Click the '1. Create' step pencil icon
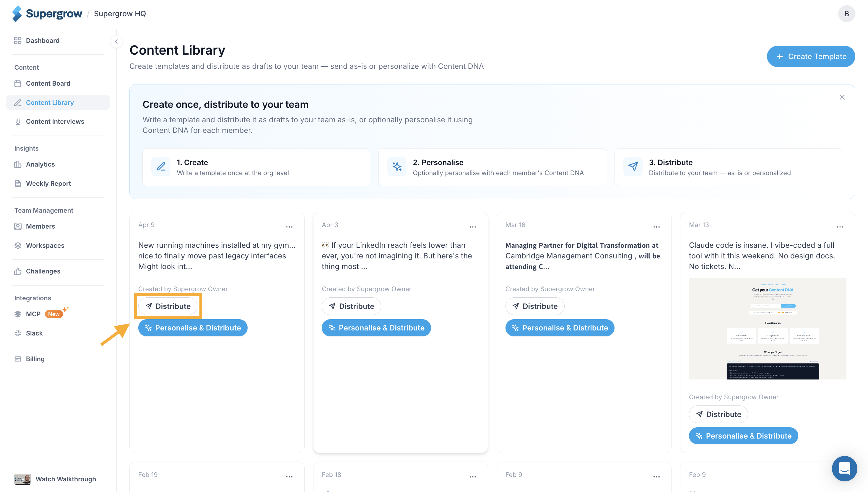Image resolution: width=868 pixels, height=492 pixels. coord(161,167)
